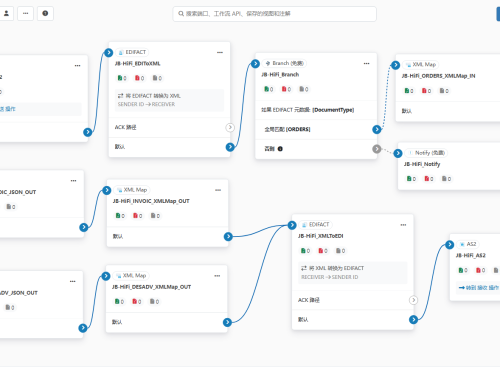Open options menu of top-left partial card
This screenshot has height=383, width=500.
point(77,66)
